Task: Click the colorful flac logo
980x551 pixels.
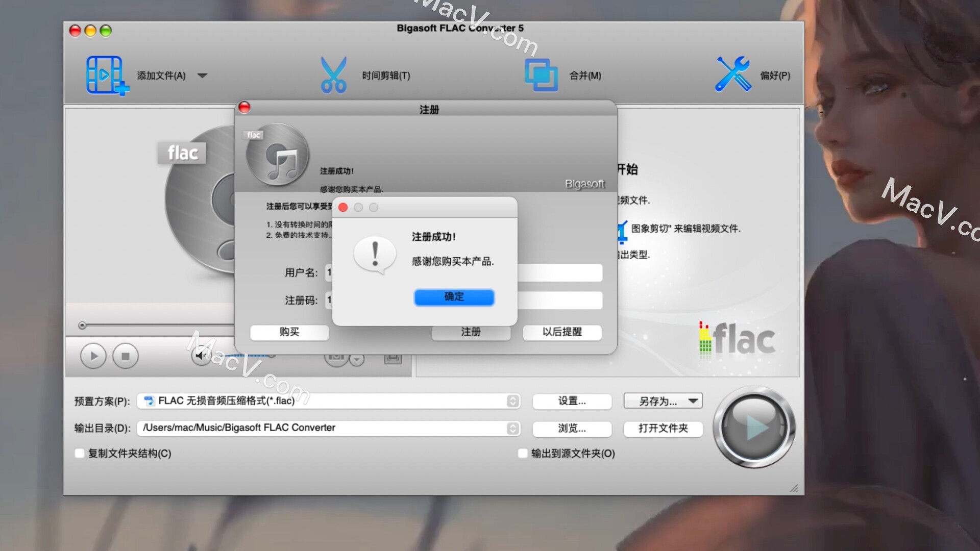Action: 737,339
